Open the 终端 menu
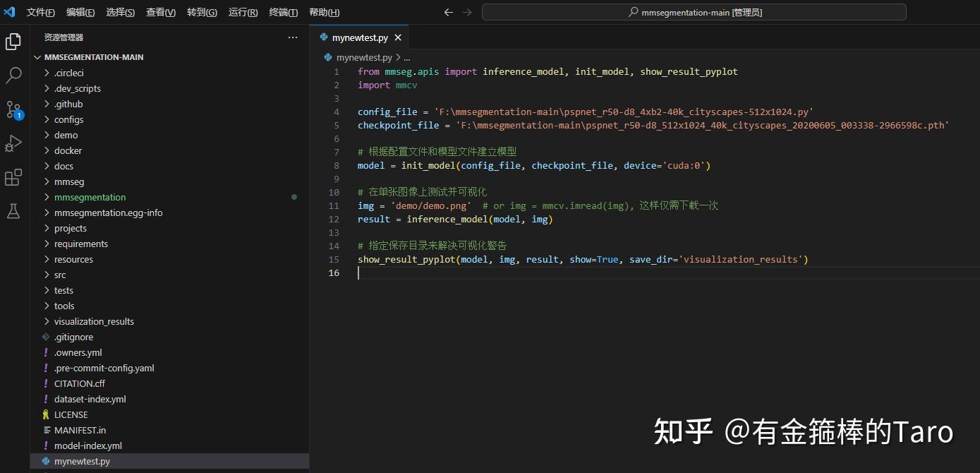This screenshot has height=473, width=980. point(283,12)
